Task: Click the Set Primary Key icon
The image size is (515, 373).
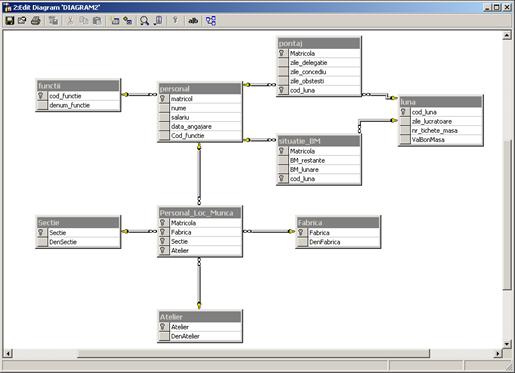Action: (175, 21)
